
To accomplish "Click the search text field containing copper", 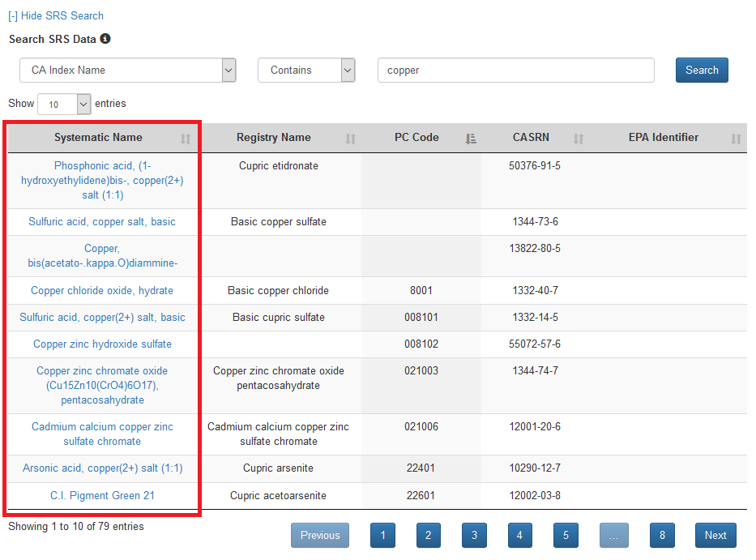I will 515,71.
